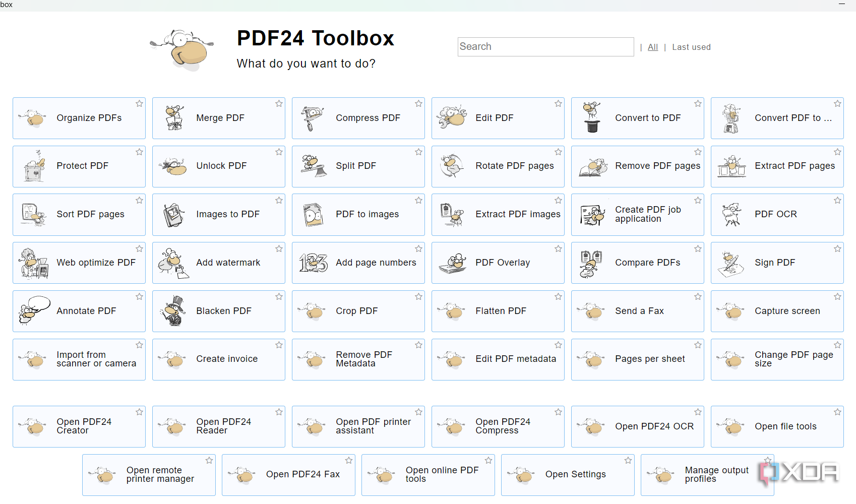Click the Convert PDF to ... icon
Image resolution: width=856 pixels, height=504 pixels.
click(731, 118)
